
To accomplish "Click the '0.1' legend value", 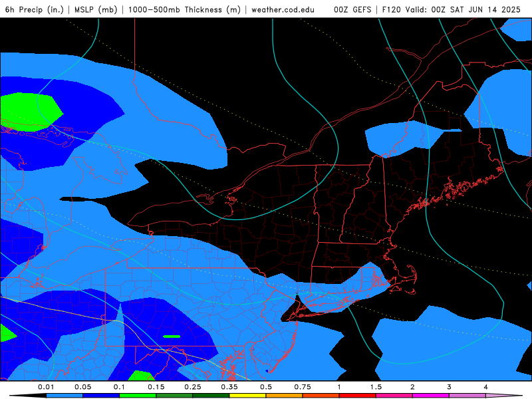I will coord(120,387).
